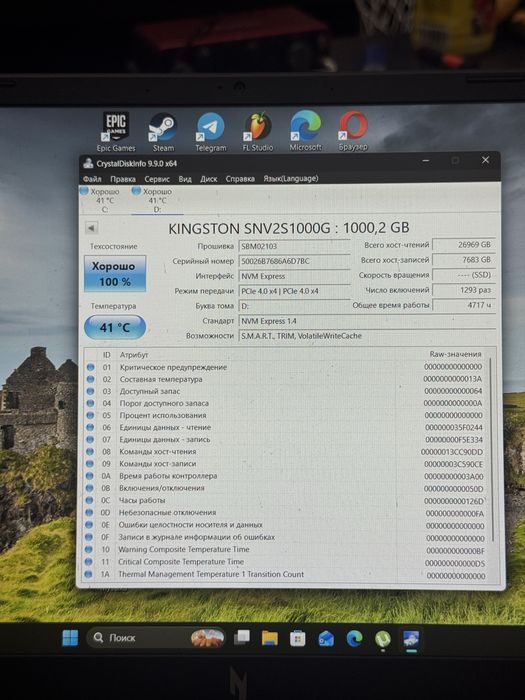Select the Включения/отключения row

click(286, 488)
